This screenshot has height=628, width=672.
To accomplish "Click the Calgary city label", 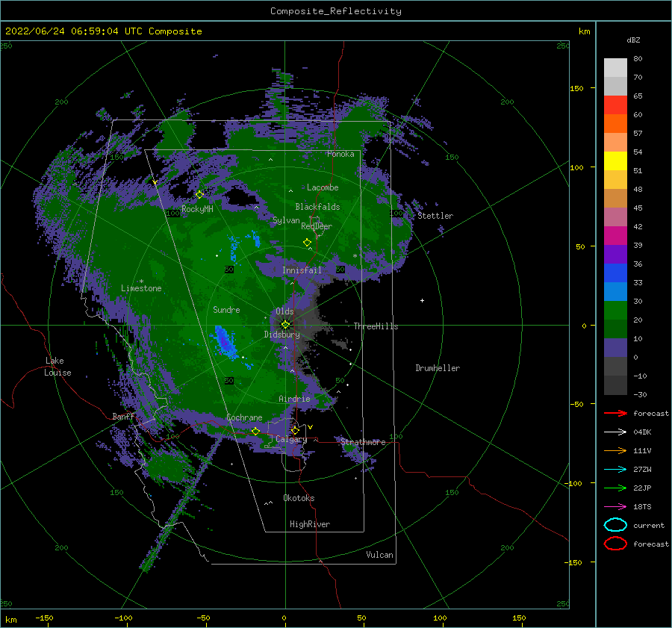I will 291,439.
